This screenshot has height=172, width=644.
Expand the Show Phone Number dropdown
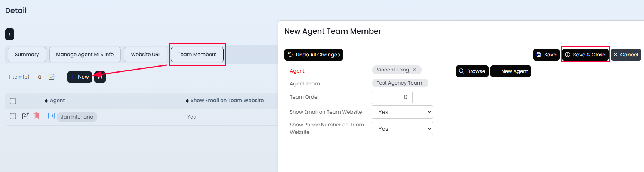coord(402,129)
